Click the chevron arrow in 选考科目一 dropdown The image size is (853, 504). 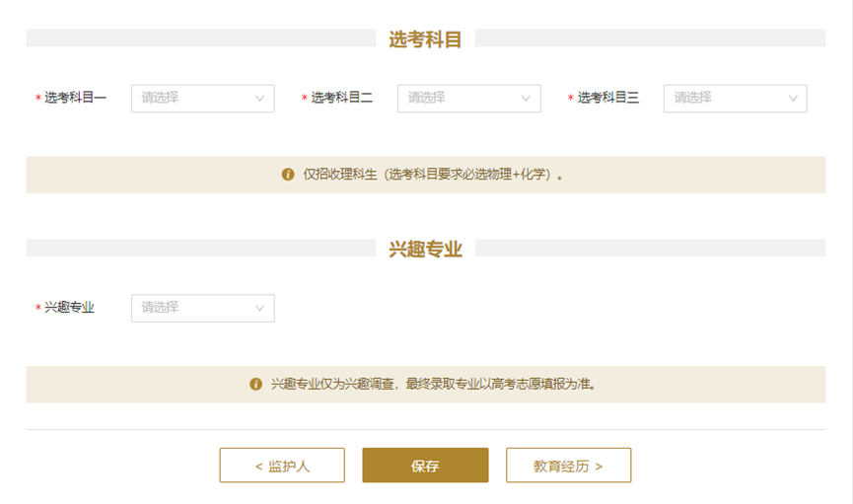tap(260, 99)
